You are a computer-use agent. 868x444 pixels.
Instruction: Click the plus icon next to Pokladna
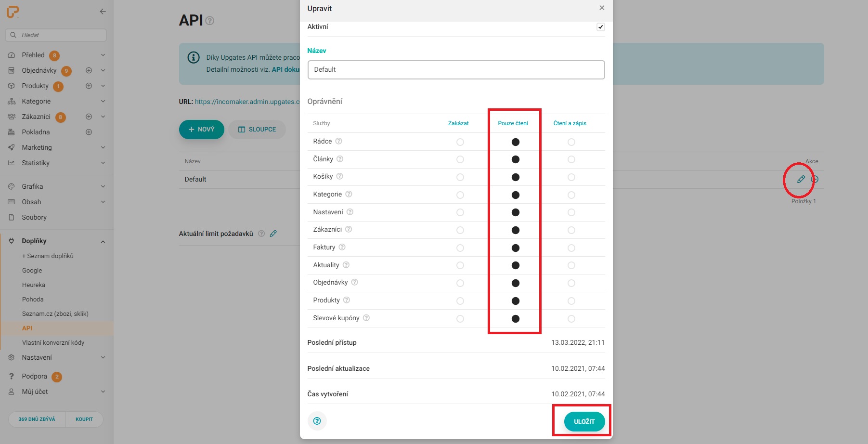click(x=89, y=132)
